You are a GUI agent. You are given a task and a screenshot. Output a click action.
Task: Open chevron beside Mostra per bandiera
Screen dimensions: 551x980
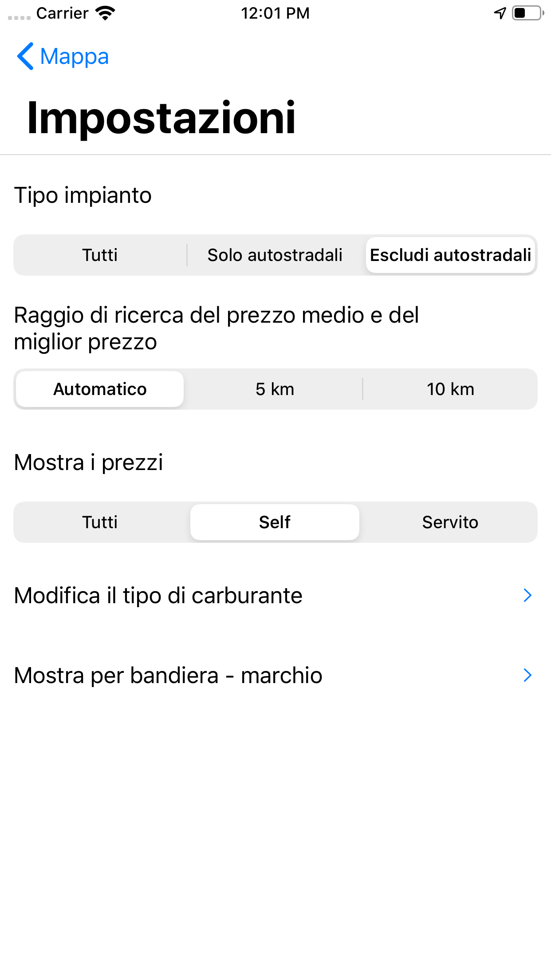527,676
